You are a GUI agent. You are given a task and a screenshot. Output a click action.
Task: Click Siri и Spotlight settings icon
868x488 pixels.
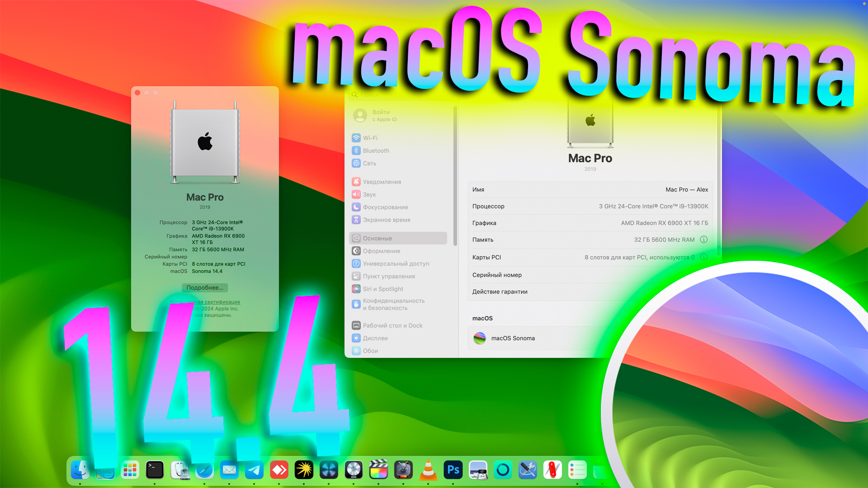[382, 289]
